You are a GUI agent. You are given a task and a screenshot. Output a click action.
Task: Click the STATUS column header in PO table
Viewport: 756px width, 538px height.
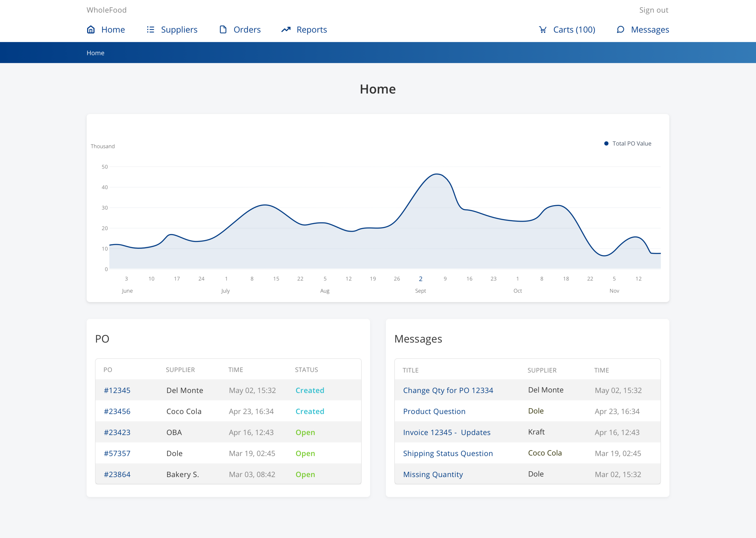click(306, 370)
